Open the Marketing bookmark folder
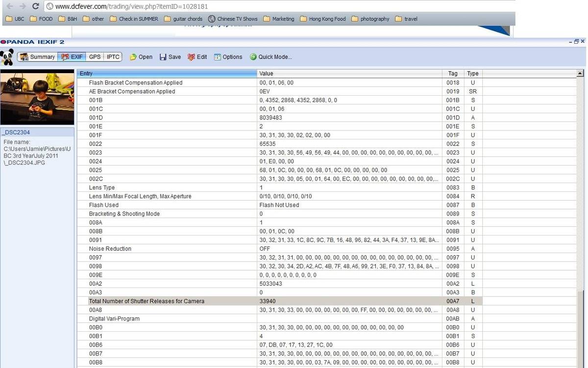Screen dimensions: 588x368 pos(279,19)
